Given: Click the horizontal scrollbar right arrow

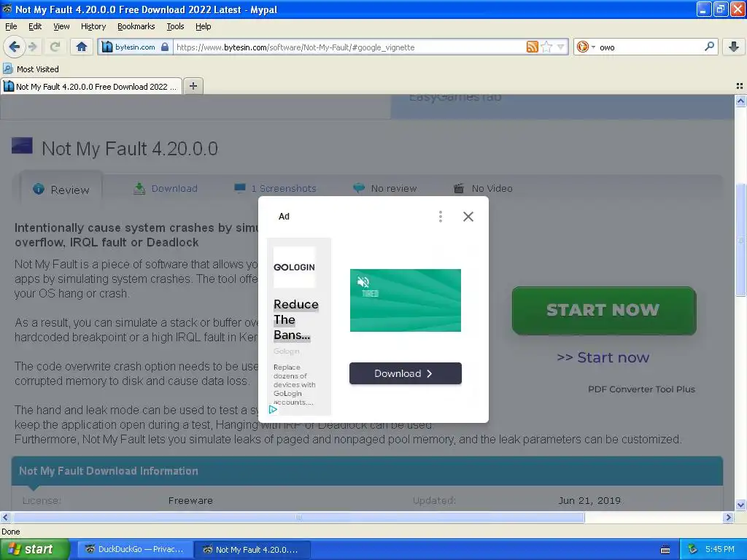Looking at the screenshot, I should (x=729, y=517).
